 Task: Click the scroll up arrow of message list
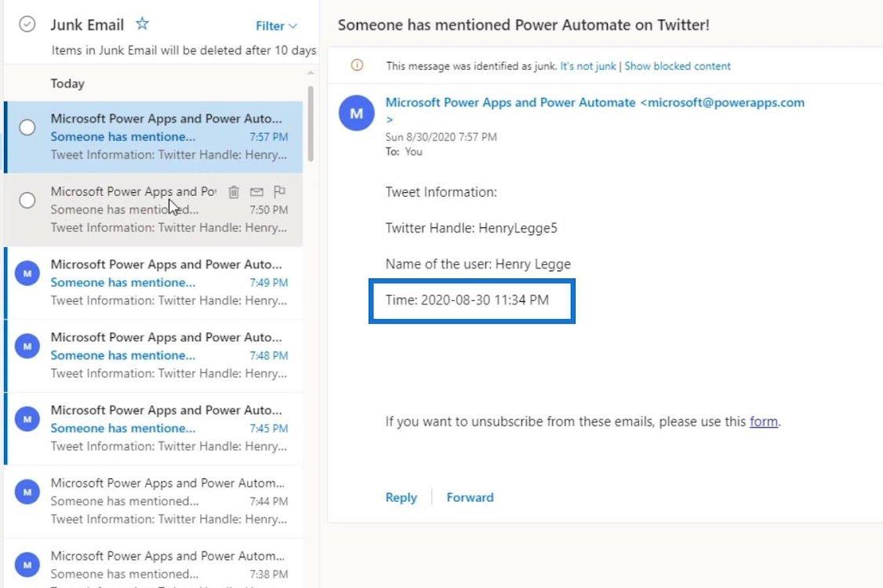point(311,73)
